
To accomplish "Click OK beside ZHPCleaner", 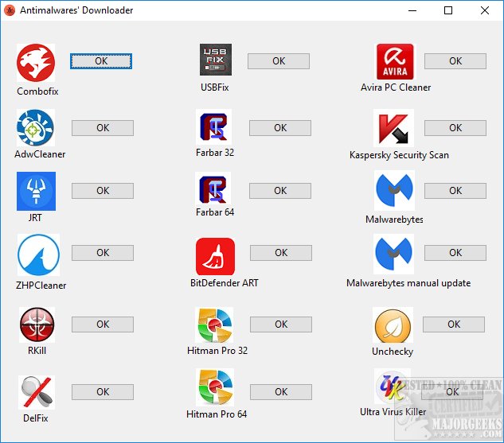I will [x=103, y=253].
